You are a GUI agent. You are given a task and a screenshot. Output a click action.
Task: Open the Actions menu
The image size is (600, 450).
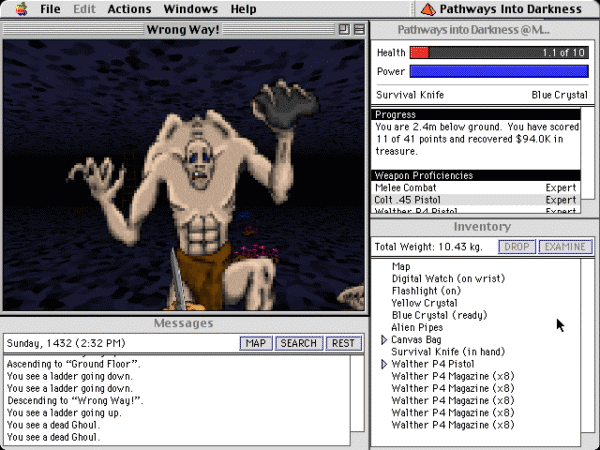129,9
